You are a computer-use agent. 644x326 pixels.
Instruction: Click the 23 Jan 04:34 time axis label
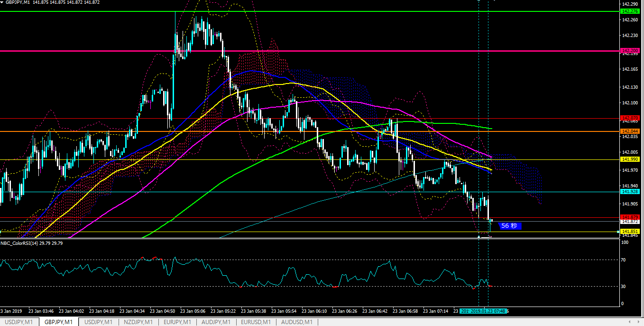[x=132, y=311]
